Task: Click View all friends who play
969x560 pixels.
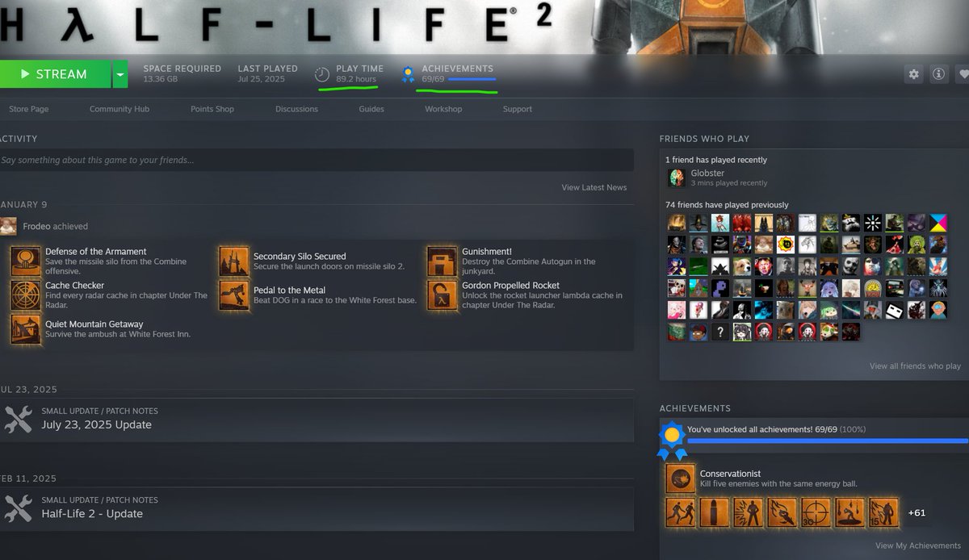Action: (x=915, y=366)
